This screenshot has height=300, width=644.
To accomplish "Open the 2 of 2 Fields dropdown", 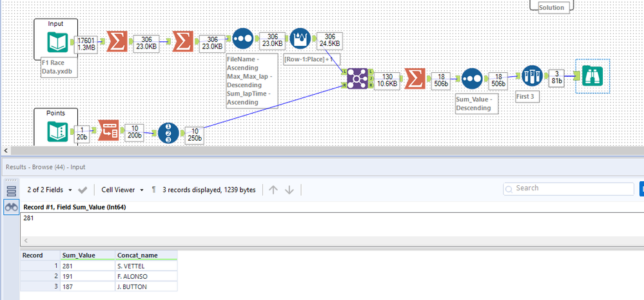I will coord(49,190).
